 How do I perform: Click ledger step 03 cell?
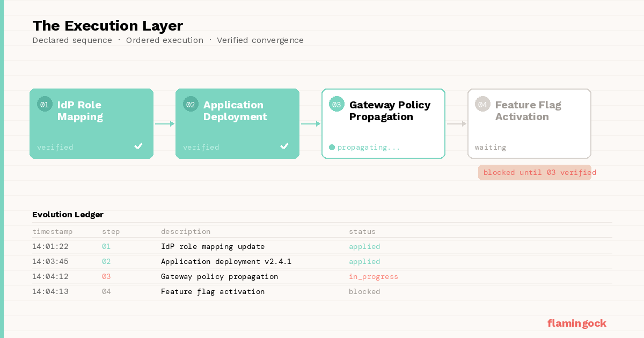click(106, 277)
